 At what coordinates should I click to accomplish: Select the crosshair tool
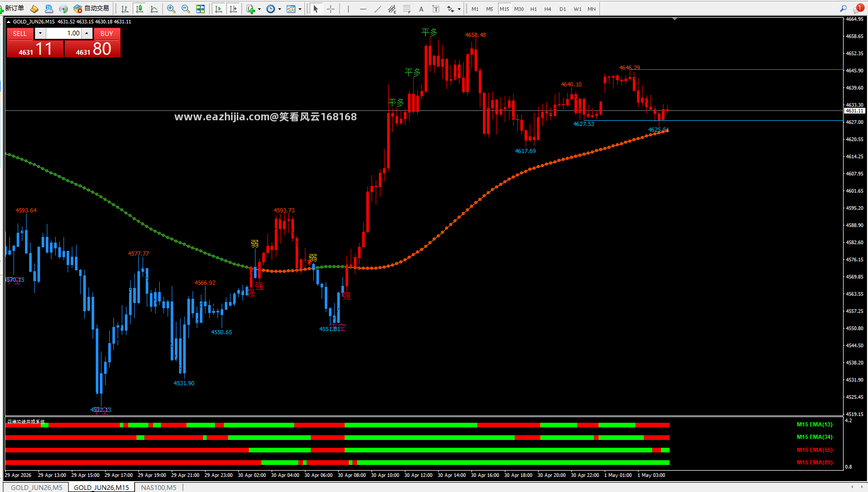(x=330, y=9)
